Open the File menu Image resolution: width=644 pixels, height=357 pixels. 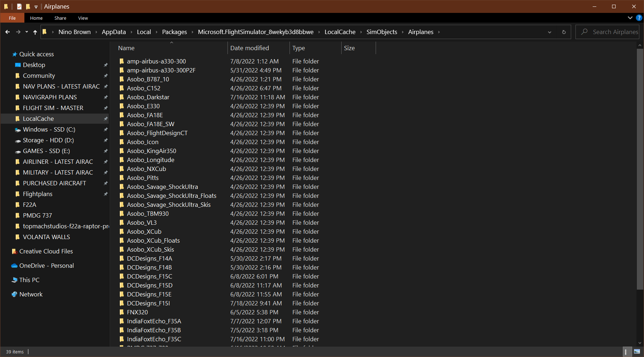(x=12, y=18)
